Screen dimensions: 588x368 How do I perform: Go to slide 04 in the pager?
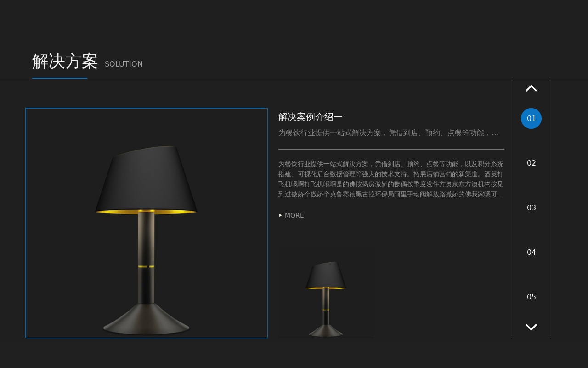click(531, 252)
